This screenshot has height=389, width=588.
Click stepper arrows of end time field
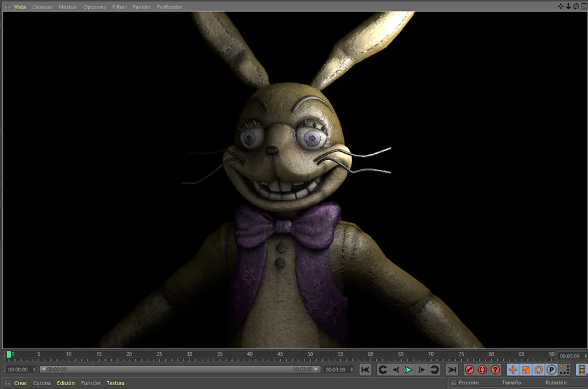[351, 369]
